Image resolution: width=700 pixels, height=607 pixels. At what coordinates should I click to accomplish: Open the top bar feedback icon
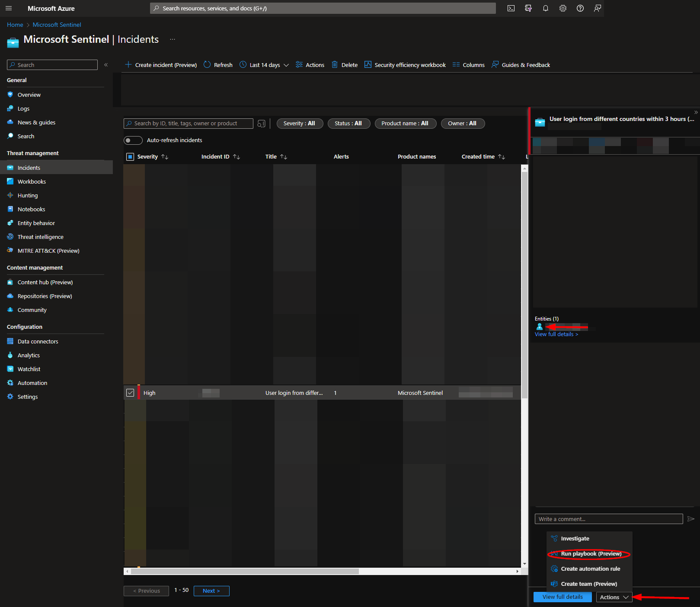[598, 8]
